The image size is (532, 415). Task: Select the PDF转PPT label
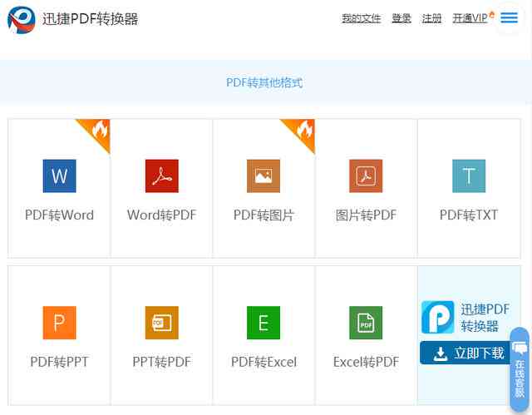pos(59,362)
